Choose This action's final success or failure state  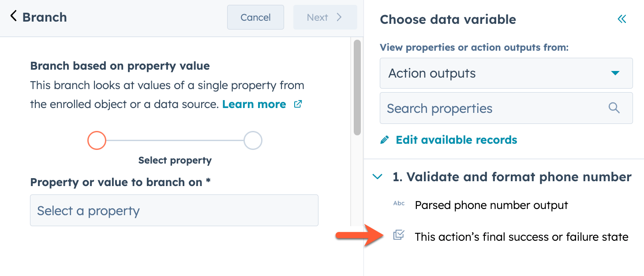pos(521,237)
